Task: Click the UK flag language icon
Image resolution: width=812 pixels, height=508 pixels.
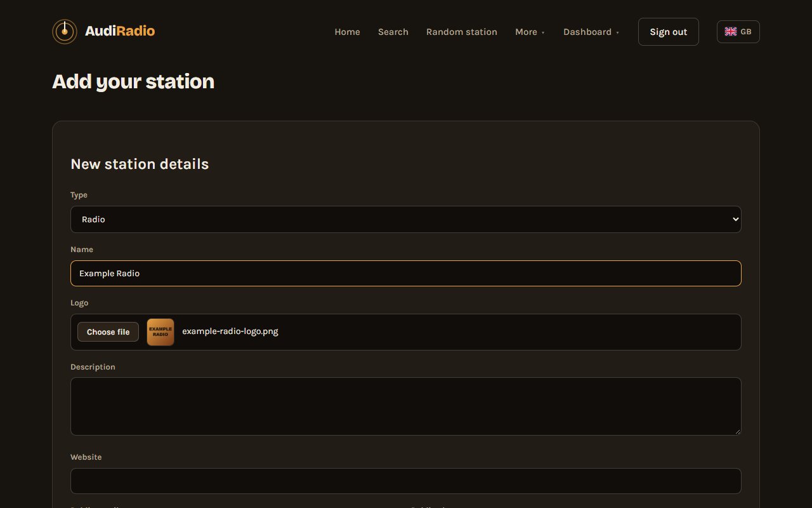Action: click(x=731, y=32)
